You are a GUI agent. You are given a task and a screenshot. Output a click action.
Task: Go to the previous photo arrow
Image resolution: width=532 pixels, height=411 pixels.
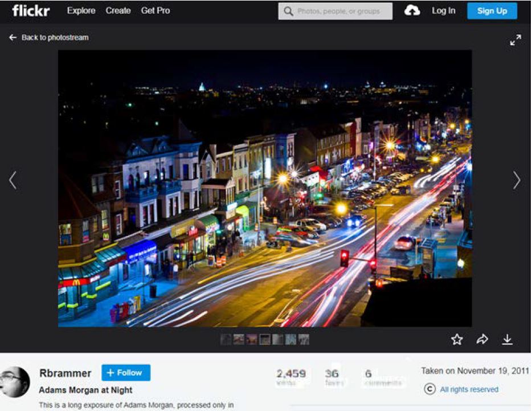pos(13,181)
